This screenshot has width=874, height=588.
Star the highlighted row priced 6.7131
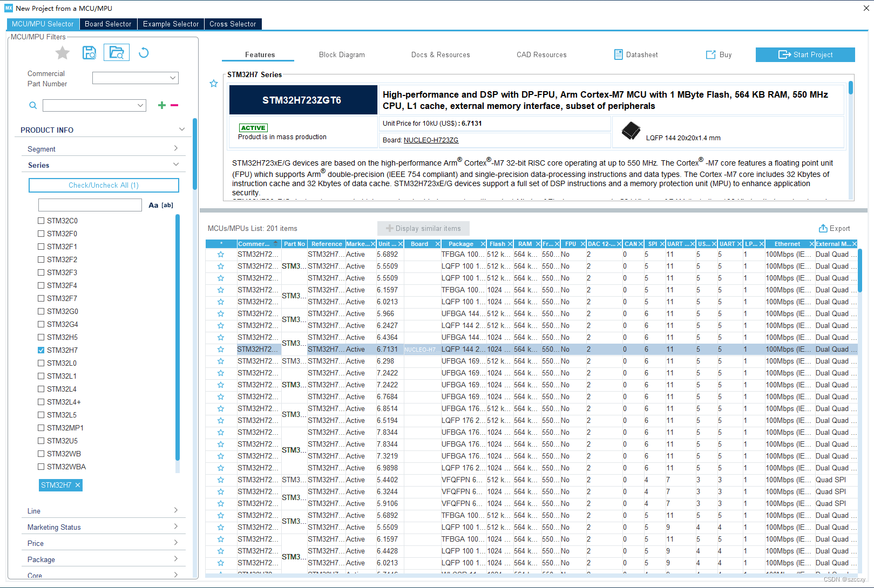221,350
